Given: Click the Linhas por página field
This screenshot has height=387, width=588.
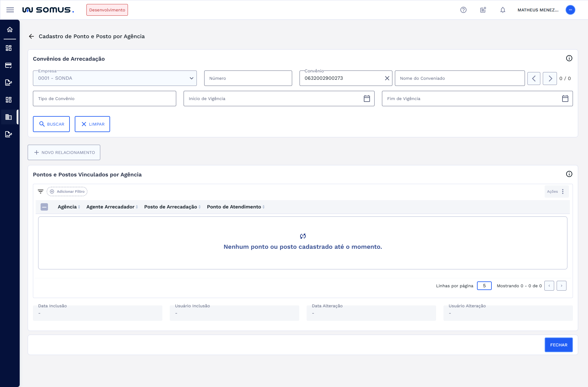Looking at the screenshot, I should click(484, 286).
